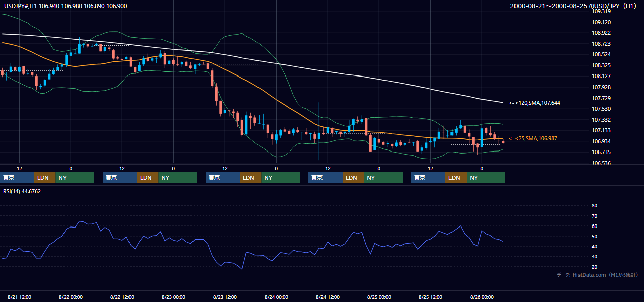Click the 8/22 00:00 time axis label

71,297
